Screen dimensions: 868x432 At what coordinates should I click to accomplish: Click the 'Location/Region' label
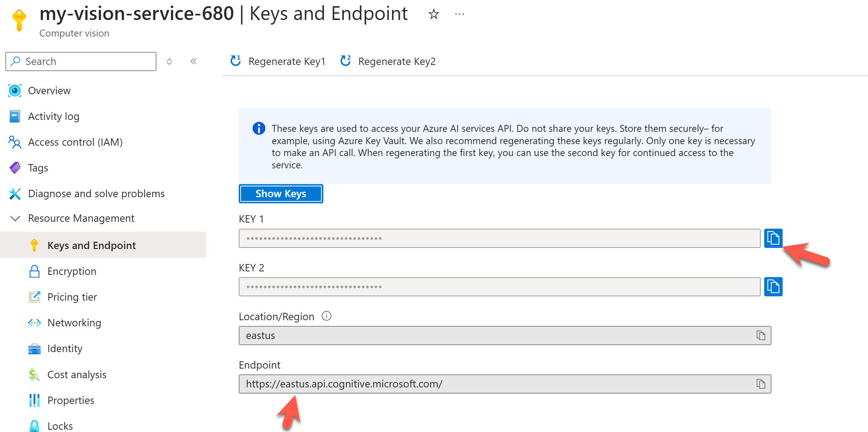(276, 317)
